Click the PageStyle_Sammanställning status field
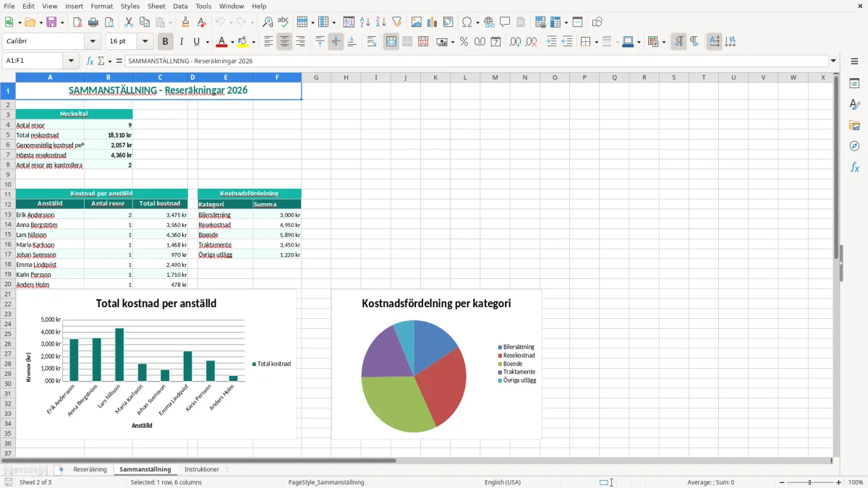 tap(326, 482)
